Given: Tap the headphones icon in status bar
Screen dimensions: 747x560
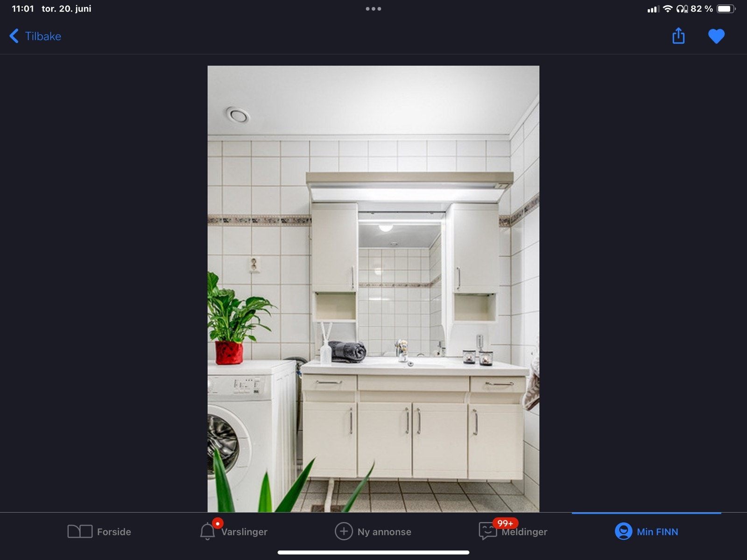Looking at the screenshot, I should pos(682,9).
